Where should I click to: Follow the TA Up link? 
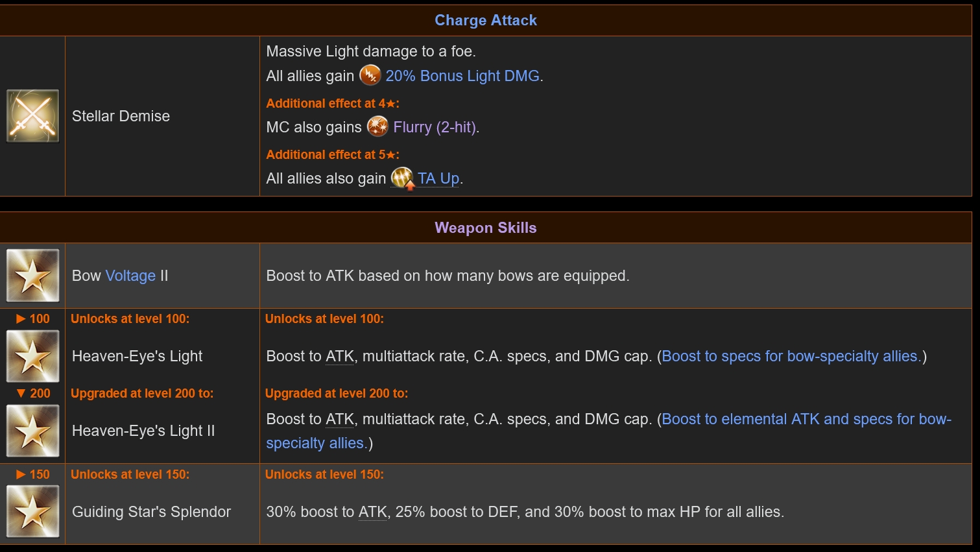pos(438,178)
